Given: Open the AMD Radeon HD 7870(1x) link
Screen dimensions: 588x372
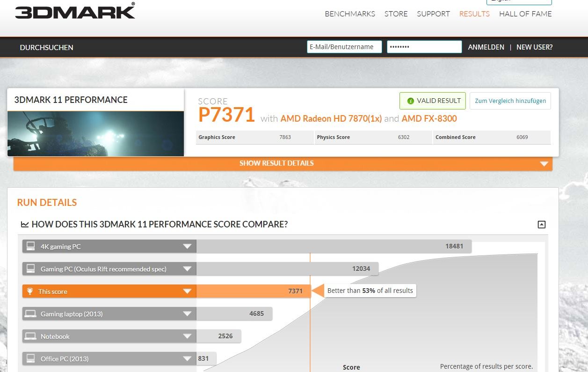Looking at the screenshot, I should 331,118.
